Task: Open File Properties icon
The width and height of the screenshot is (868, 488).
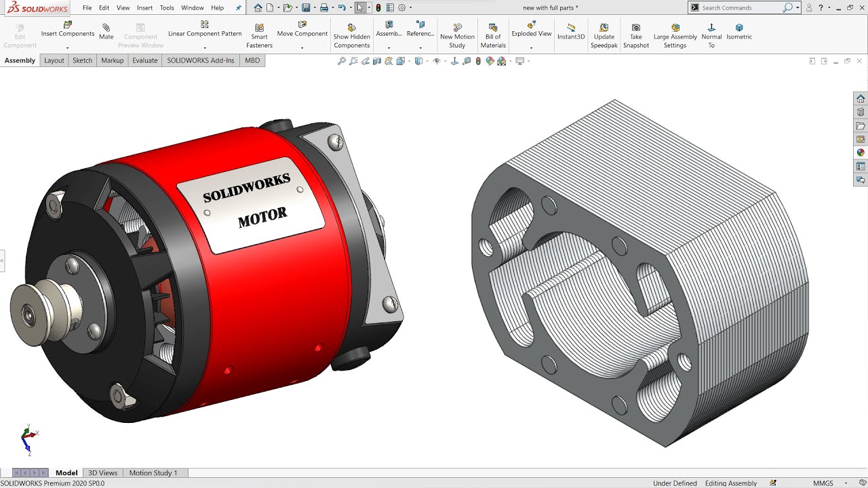Action: click(390, 7)
